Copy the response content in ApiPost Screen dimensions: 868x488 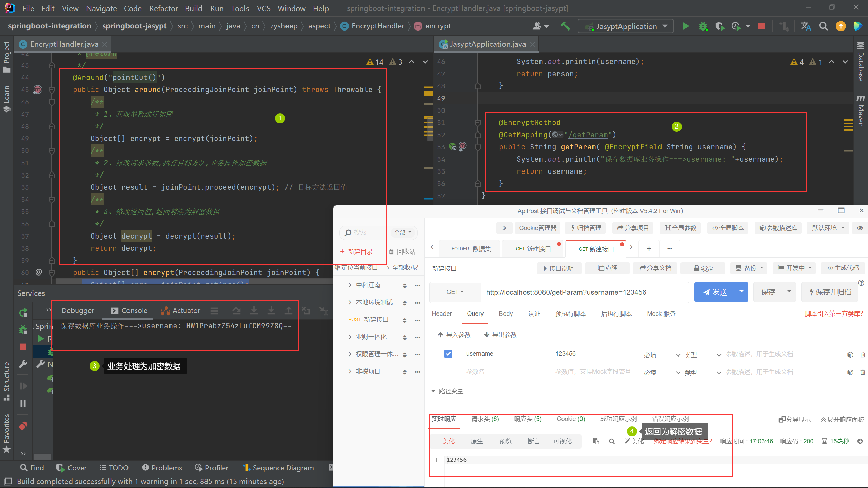point(596,441)
